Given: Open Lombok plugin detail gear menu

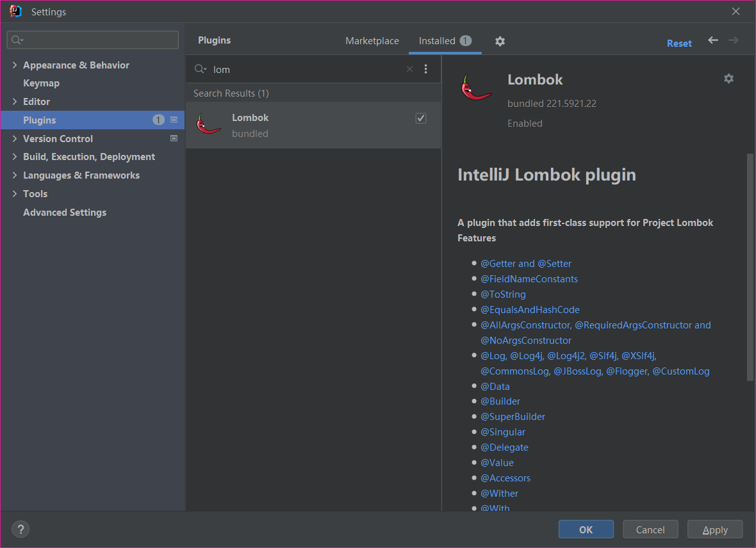Looking at the screenshot, I should coord(728,79).
